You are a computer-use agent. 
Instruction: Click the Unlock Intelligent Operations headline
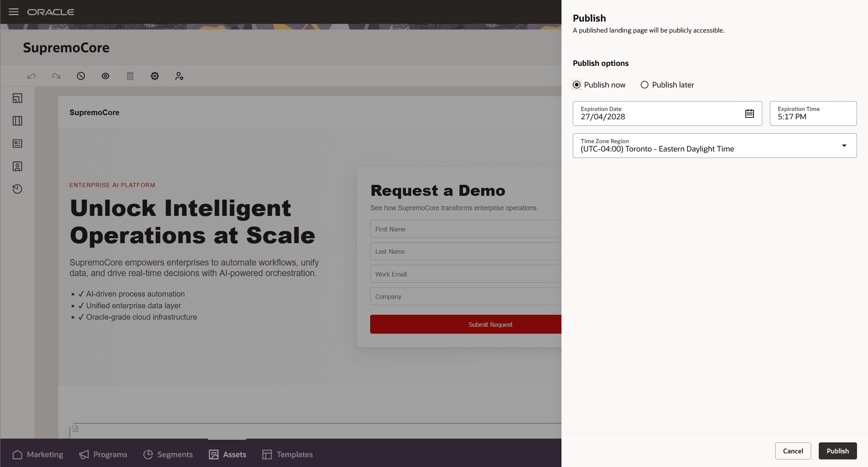tap(192, 222)
